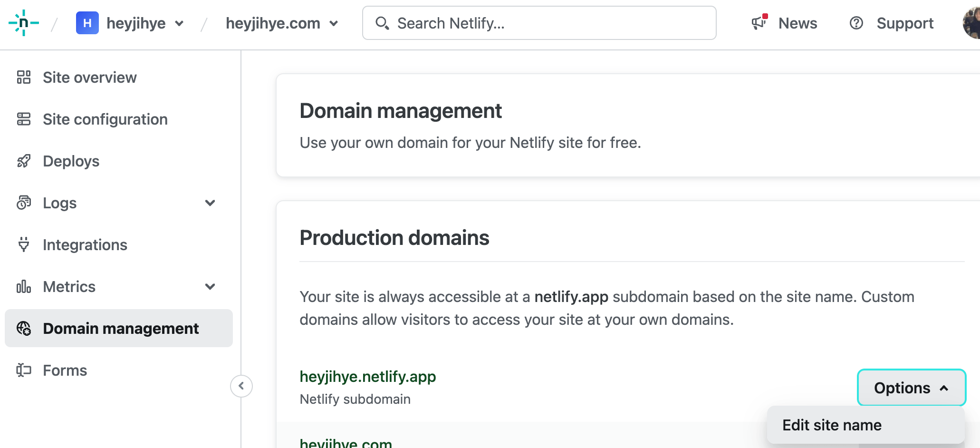The height and width of the screenshot is (448, 980).
Task: Click the Netlify logo icon
Action: point(24,23)
